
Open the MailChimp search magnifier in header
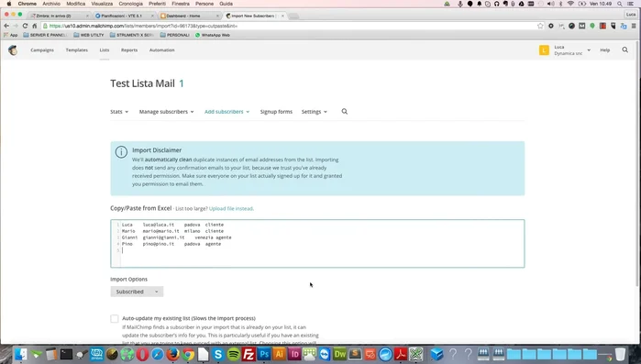point(625,50)
